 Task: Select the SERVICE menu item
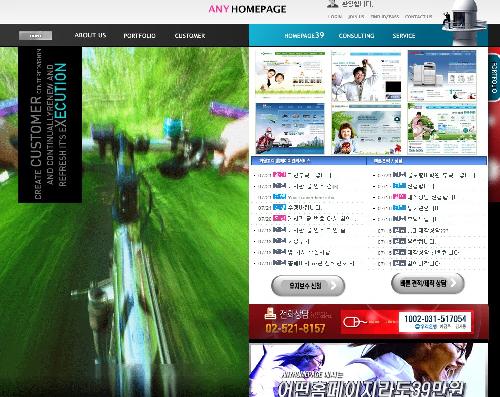click(x=404, y=36)
